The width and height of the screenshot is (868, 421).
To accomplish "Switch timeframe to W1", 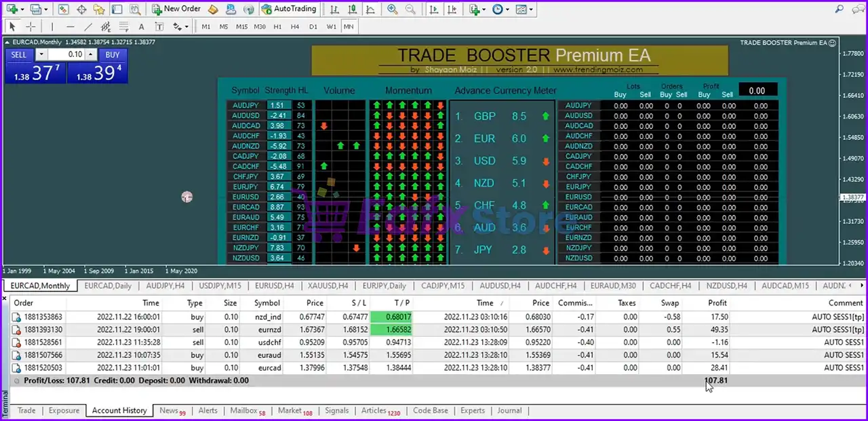I will (x=331, y=26).
